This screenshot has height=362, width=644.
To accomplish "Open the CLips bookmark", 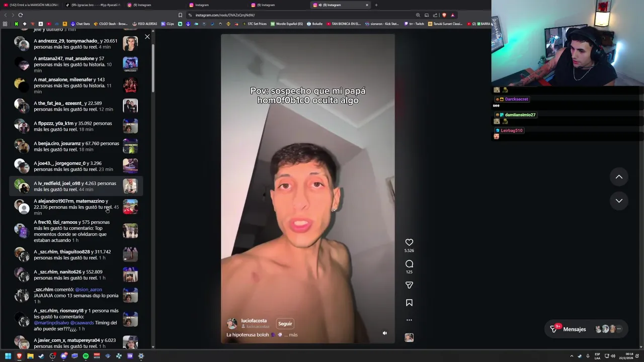I will pyautogui.click(x=168, y=24).
